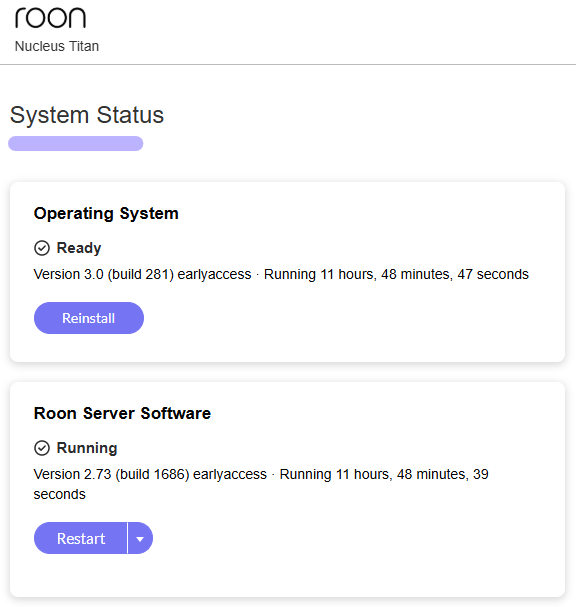Restart the Roon Server Software
The width and height of the screenshot is (576, 607).
(x=81, y=538)
